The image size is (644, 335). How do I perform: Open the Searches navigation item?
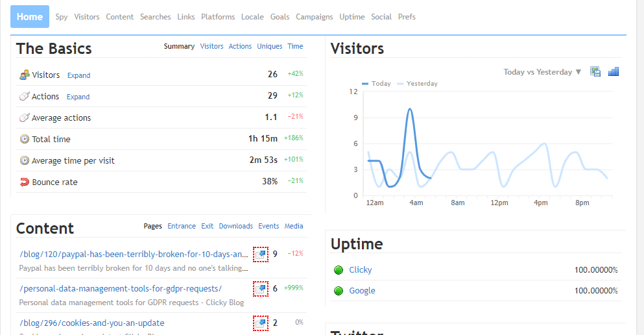pyautogui.click(x=155, y=17)
